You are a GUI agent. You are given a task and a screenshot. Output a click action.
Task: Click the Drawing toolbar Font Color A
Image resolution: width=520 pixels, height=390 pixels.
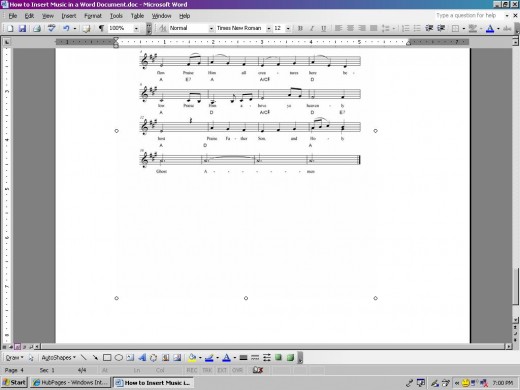tap(226, 358)
